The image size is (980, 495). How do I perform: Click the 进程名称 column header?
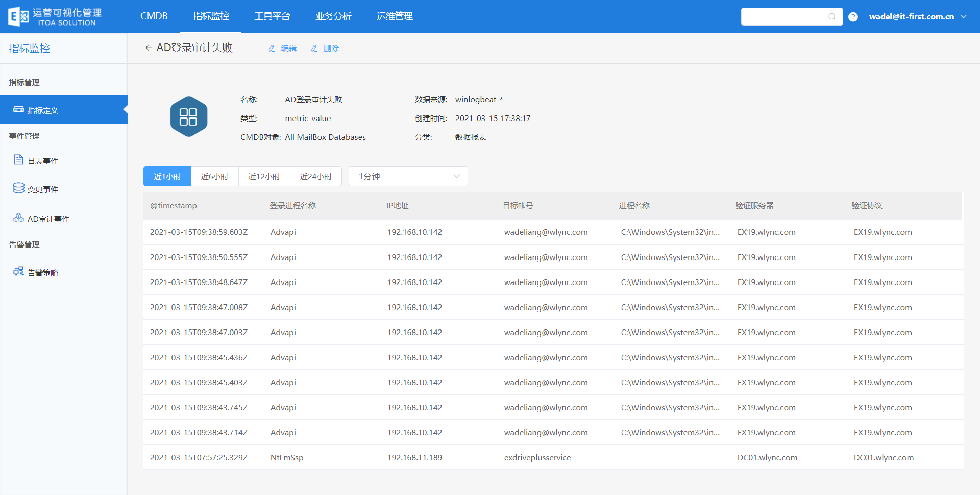(634, 205)
